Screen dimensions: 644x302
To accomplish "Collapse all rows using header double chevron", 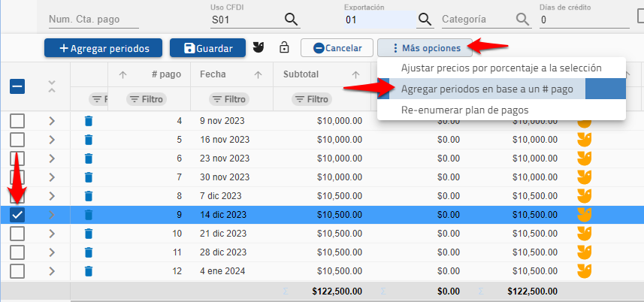I will [x=52, y=86].
